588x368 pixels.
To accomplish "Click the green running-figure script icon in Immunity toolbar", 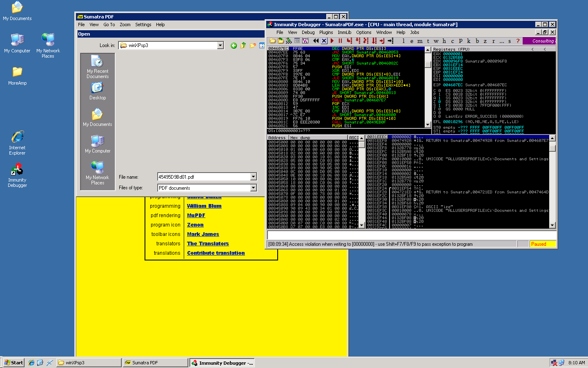I will click(x=289, y=41).
